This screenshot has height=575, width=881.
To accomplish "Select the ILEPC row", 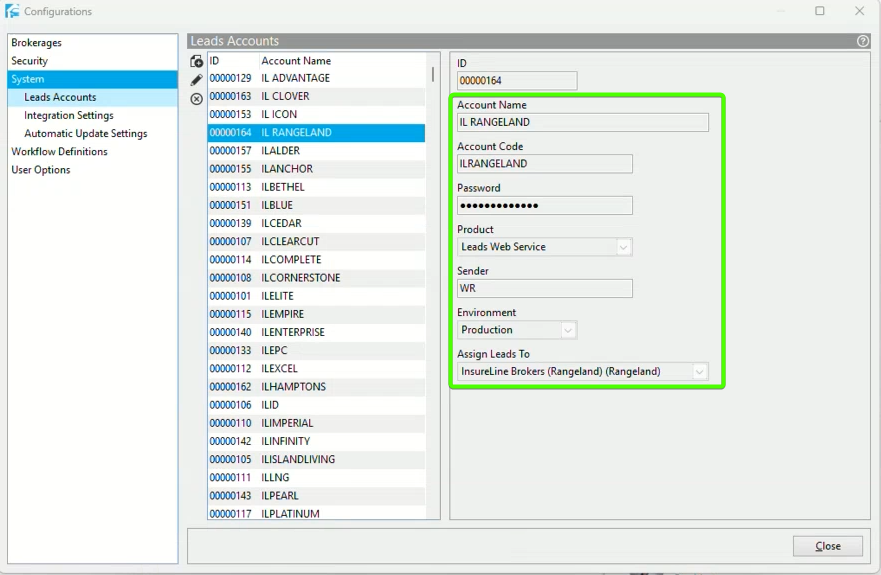I will (x=316, y=350).
